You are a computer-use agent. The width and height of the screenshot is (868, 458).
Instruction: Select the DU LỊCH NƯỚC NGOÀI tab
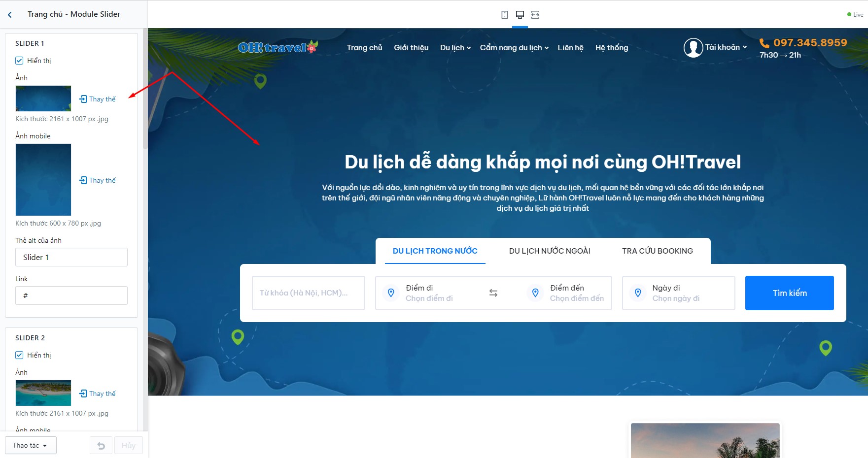pyautogui.click(x=550, y=251)
